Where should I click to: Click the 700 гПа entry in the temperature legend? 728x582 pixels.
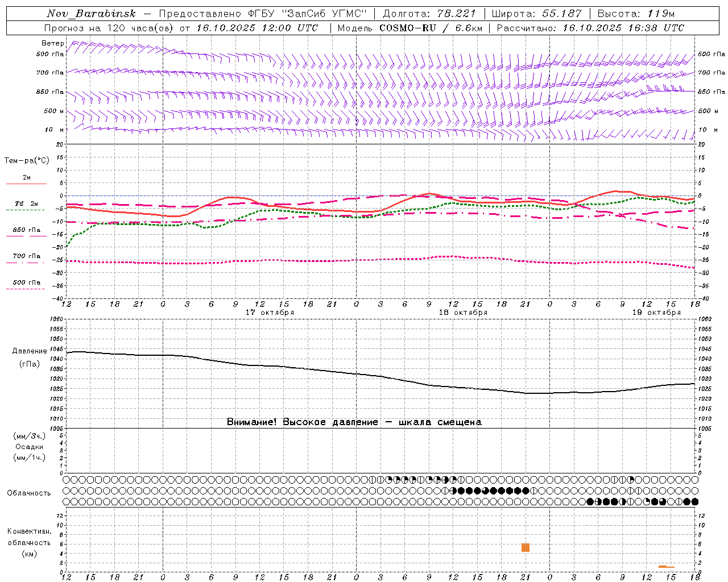click(x=27, y=256)
